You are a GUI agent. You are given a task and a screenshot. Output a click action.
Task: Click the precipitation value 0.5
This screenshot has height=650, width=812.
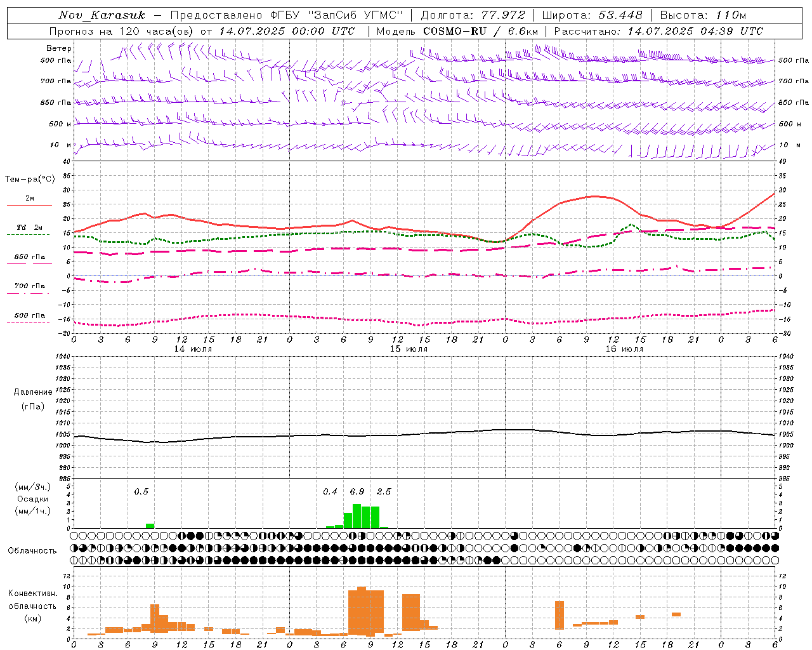141,491
